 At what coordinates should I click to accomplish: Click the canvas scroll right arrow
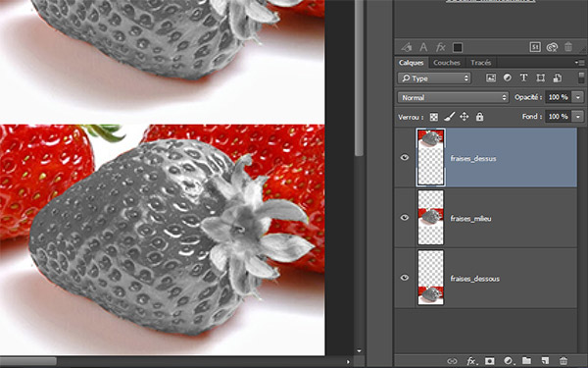[x=348, y=361]
